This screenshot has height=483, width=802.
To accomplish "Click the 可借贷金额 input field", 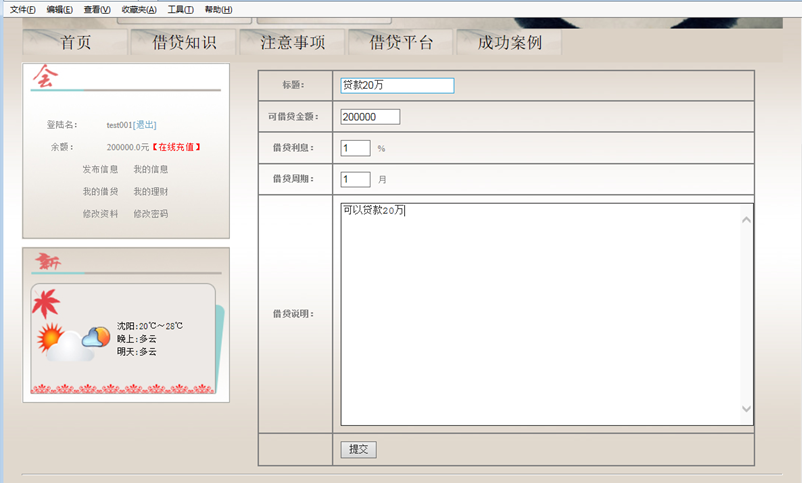I will 370,117.
